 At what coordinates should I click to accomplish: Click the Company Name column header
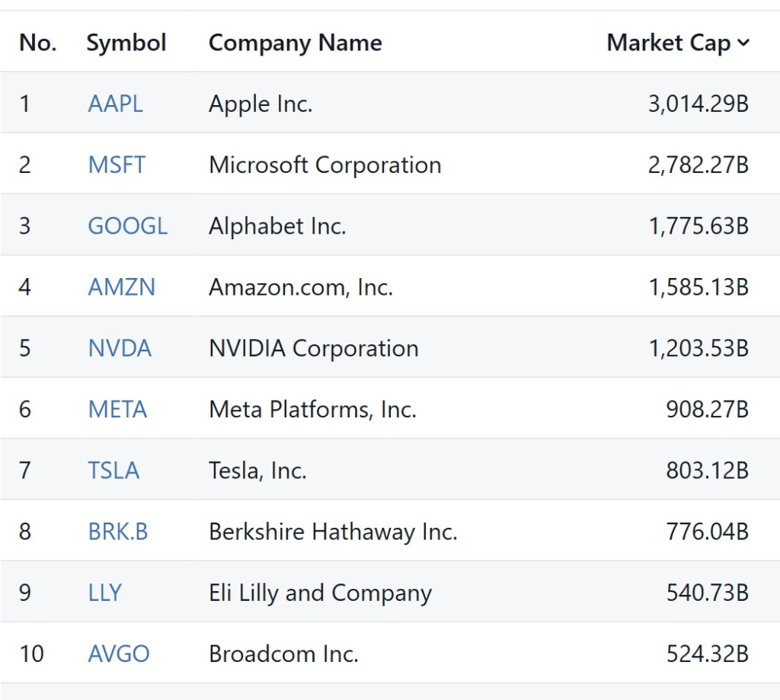click(295, 43)
